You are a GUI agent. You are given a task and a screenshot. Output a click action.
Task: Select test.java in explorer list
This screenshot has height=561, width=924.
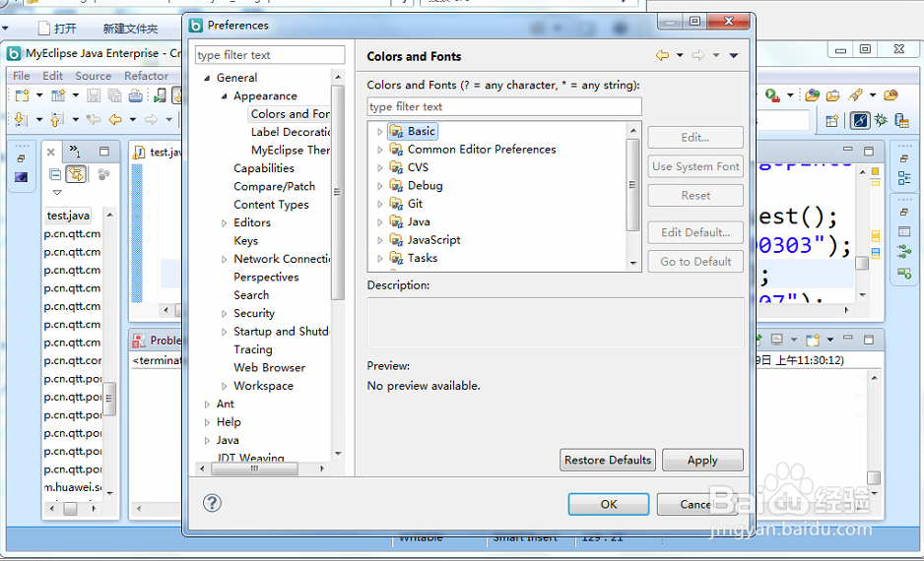tap(68, 216)
